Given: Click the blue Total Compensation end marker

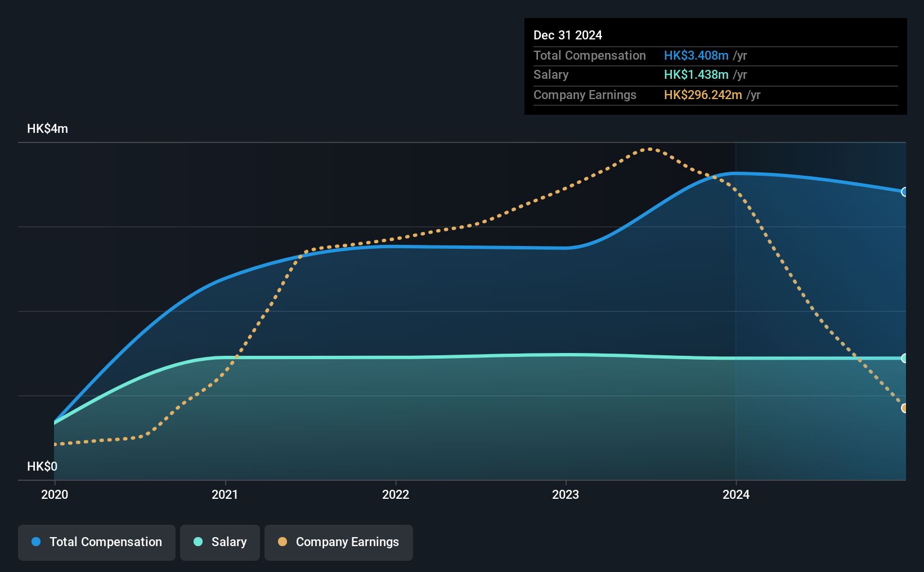Looking at the screenshot, I should [904, 192].
